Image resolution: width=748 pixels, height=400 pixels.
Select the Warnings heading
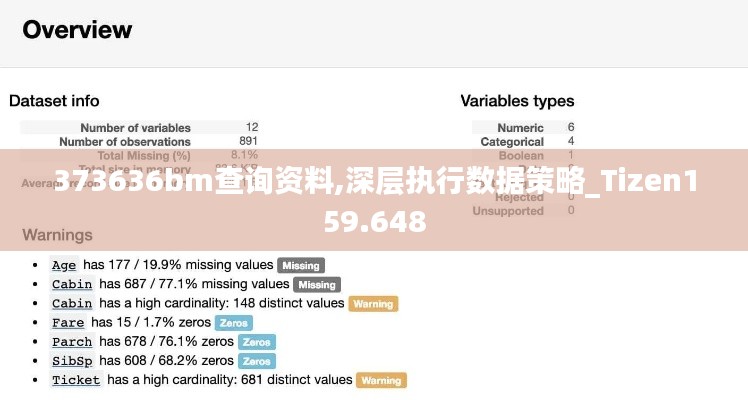coord(57,235)
